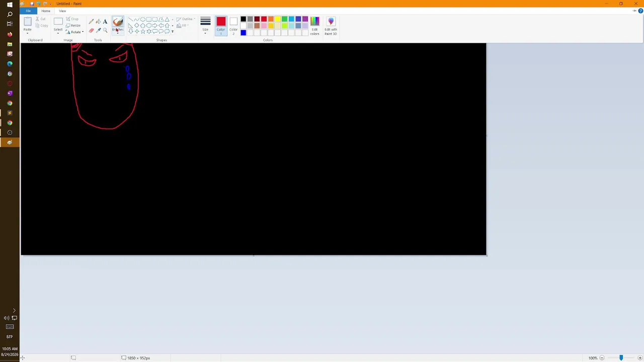Click the zoom out minus button

click(x=602, y=358)
